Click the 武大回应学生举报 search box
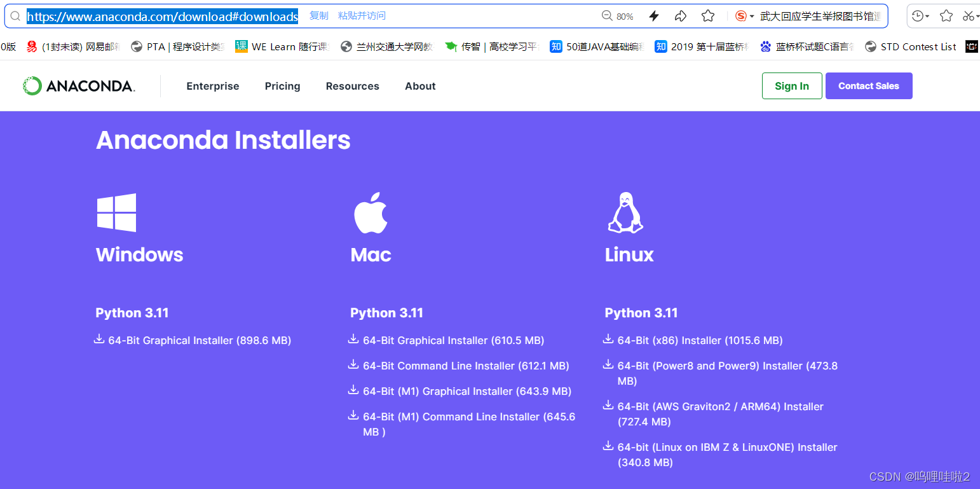This screenshot has width=980, height=489. [821, 17]
